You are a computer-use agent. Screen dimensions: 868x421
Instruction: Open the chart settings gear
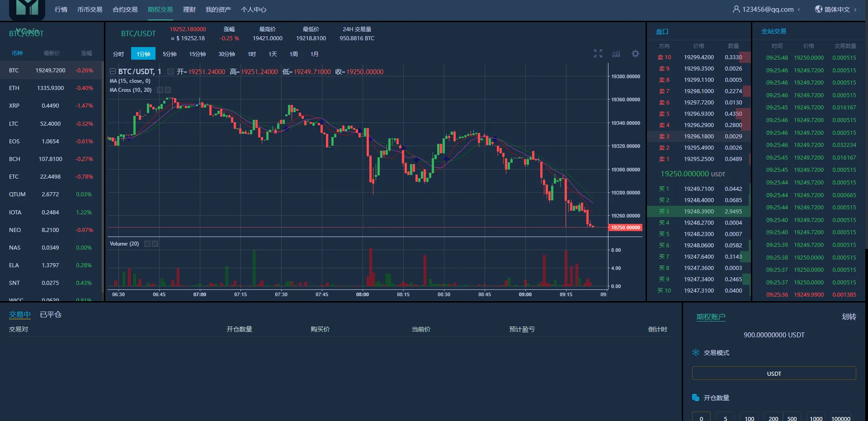[635, 53]
